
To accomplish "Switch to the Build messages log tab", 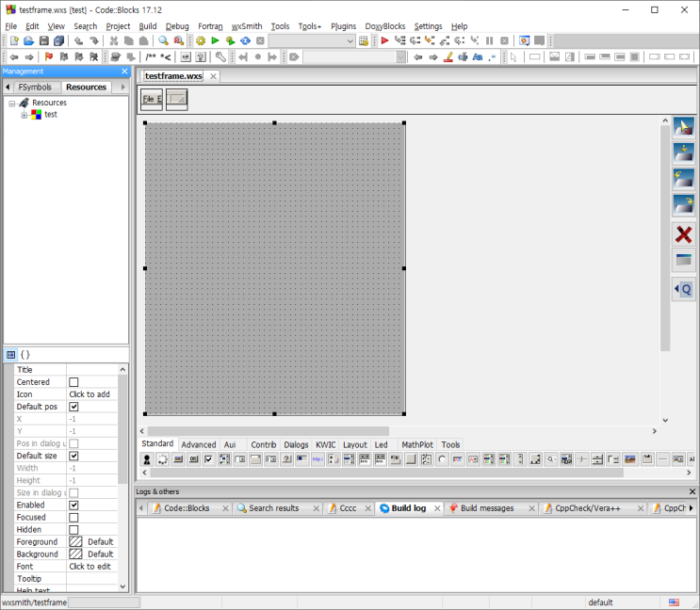I will (487, 508).
